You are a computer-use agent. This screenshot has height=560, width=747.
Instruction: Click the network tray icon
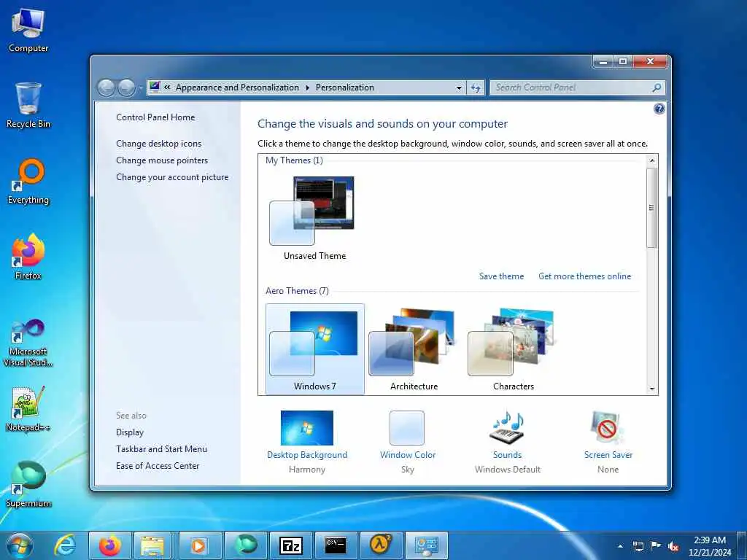pos(638,546)
